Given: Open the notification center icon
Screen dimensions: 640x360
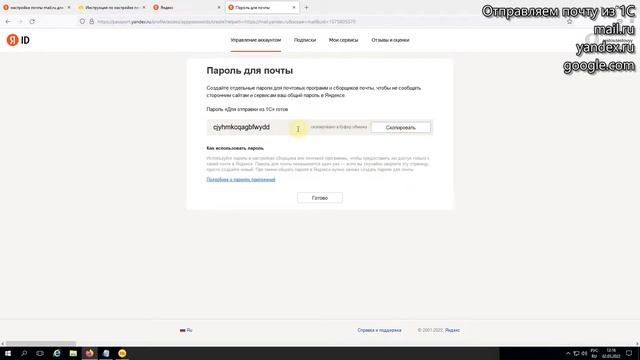Looking at the screenshot, I should click(629, 353).
